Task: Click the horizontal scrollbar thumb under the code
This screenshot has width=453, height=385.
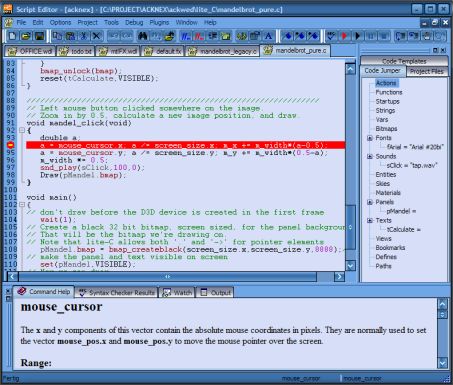Action: coord(167,276)
